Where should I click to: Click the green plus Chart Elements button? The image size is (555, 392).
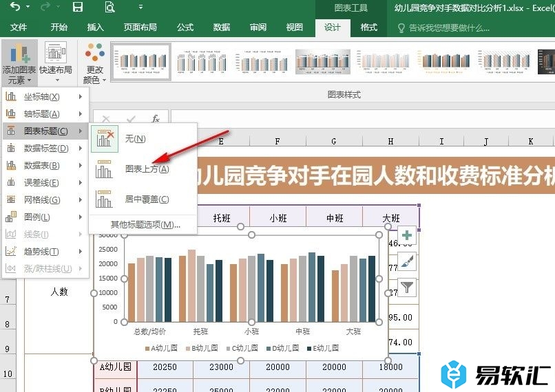click(x=407, y=235)
